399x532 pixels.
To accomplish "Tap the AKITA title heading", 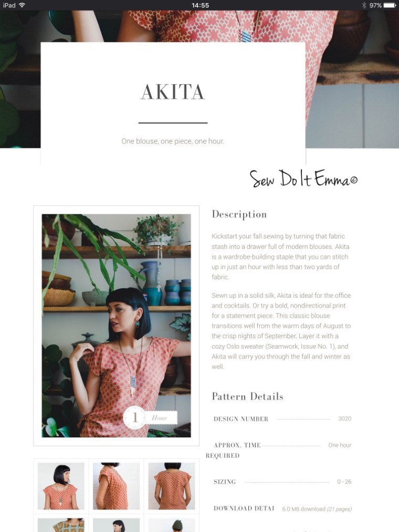I will tap(173, 92).
